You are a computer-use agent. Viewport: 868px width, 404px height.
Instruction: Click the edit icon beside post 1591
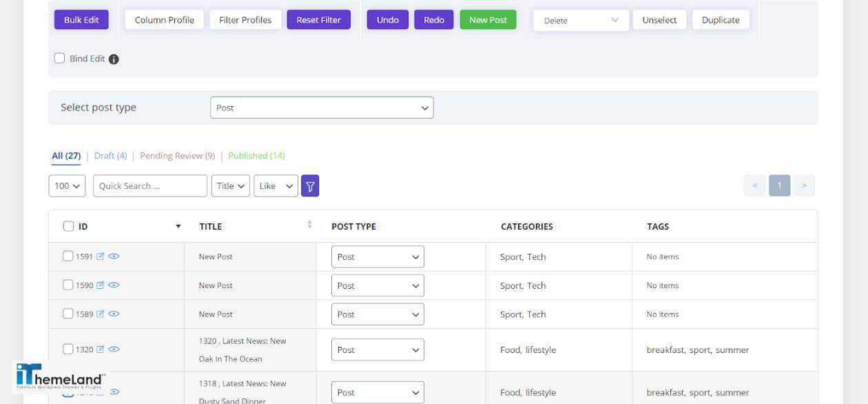click(x=100, y=256)
